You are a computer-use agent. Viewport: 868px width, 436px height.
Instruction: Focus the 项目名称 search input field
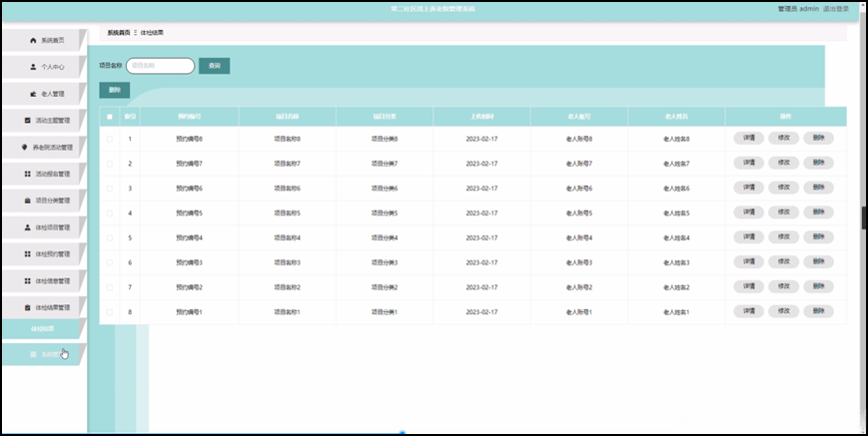click(x=161, y=66)
